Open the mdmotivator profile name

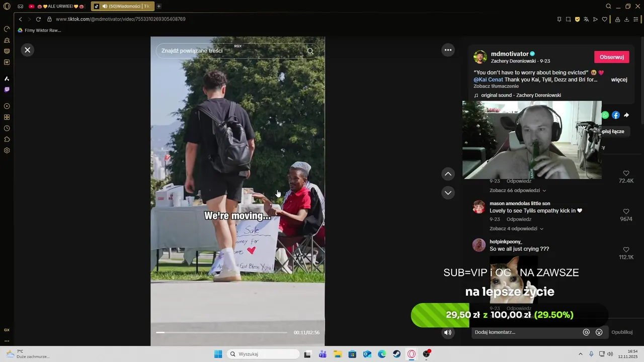(x=510, y=54)
